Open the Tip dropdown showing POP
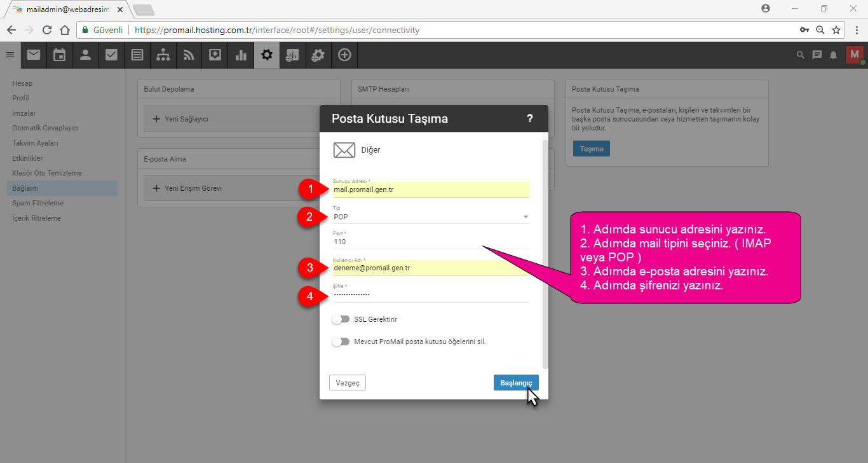This screenshot has height=463, width=868. pyautogui.click(x=431, y=217)
